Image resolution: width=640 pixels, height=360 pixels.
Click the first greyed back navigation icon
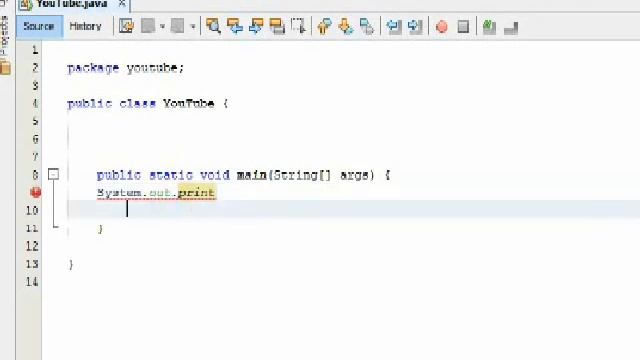148,27
